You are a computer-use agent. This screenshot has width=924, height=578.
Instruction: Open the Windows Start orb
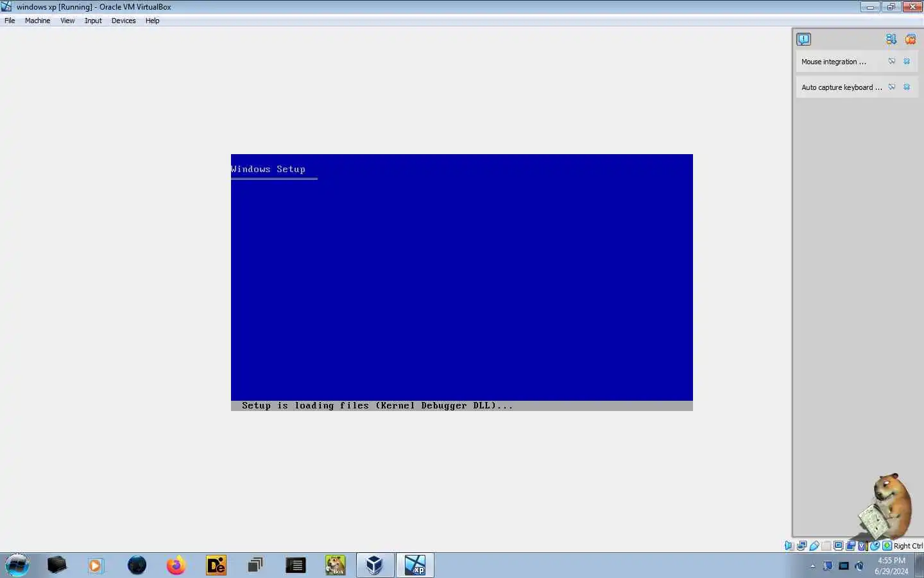point(17,565)
